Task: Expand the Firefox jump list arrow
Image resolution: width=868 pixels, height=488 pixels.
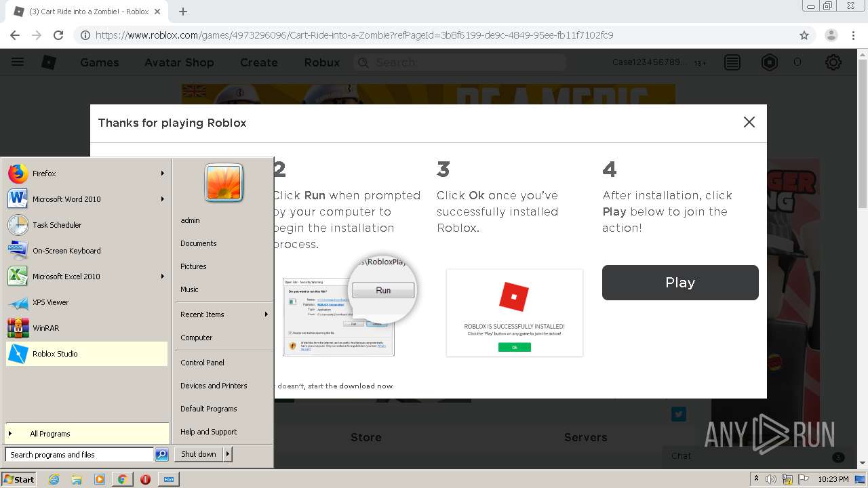Action: 162,174
